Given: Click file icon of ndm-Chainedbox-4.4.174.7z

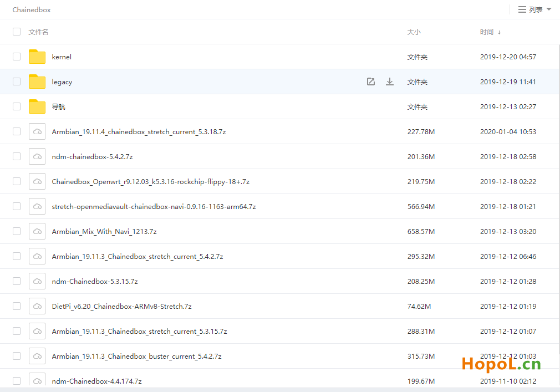Looking at the screenshot, I should click(x=37, y=379).
